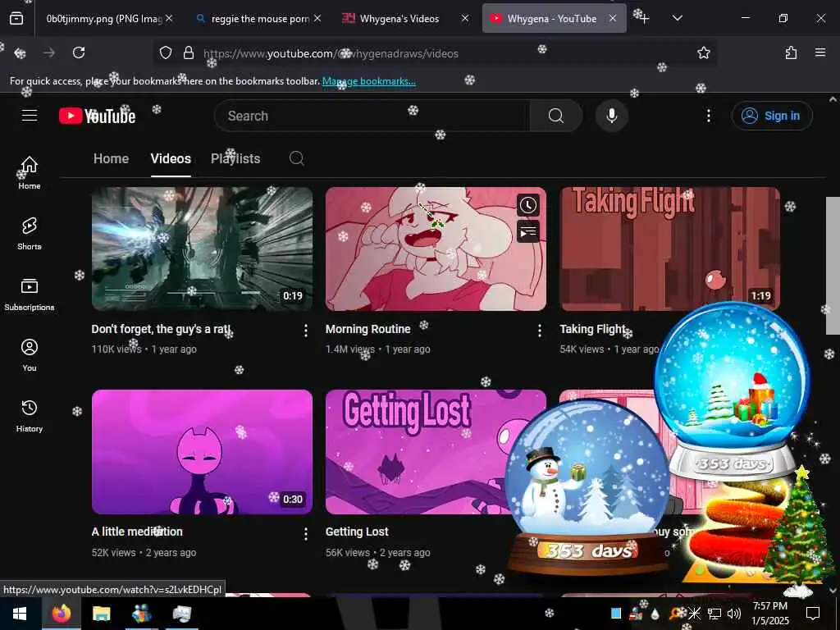Open the notification center icon

click(x=813, y=614)
